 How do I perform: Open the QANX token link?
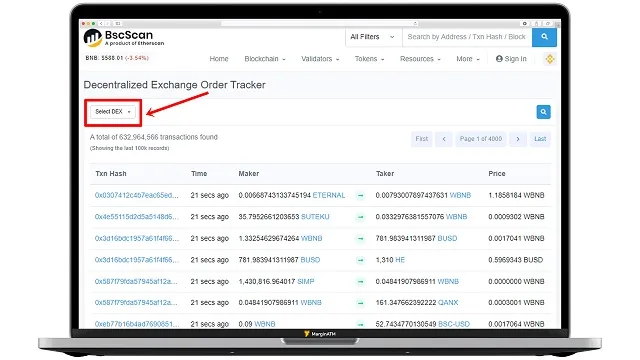pyautogui.click(x=448, y=303)
